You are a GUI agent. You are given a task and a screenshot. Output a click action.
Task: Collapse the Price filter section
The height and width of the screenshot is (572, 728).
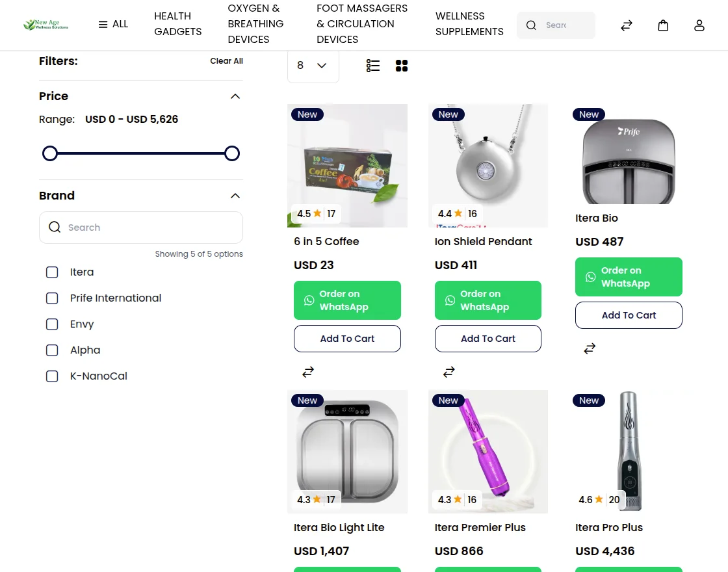(x=235, y=96)
